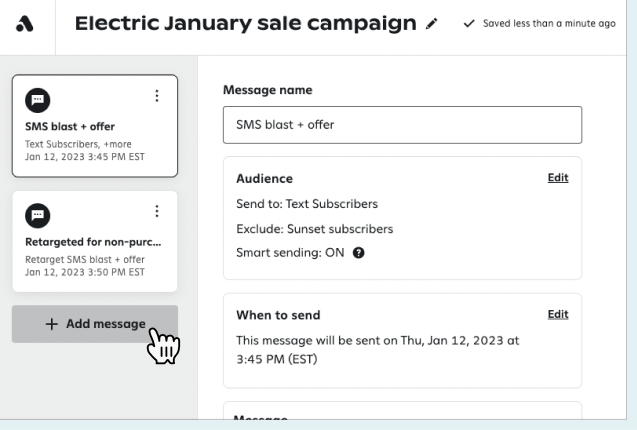Edit the When to send section

557,314
